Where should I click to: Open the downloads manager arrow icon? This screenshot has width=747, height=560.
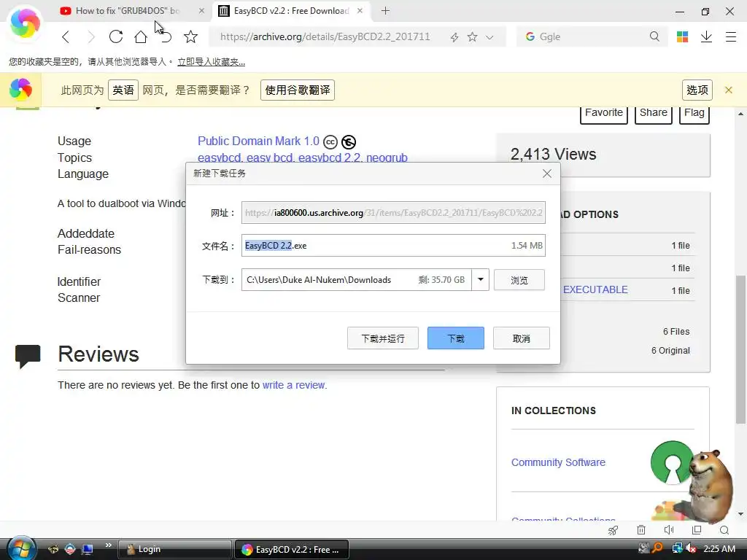(706, 36)
